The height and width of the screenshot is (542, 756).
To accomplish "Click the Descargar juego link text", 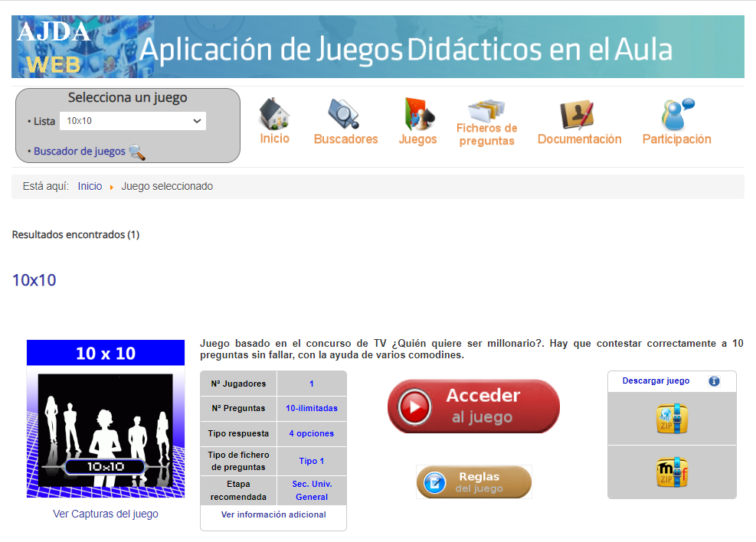I will (x=656, y=380).
